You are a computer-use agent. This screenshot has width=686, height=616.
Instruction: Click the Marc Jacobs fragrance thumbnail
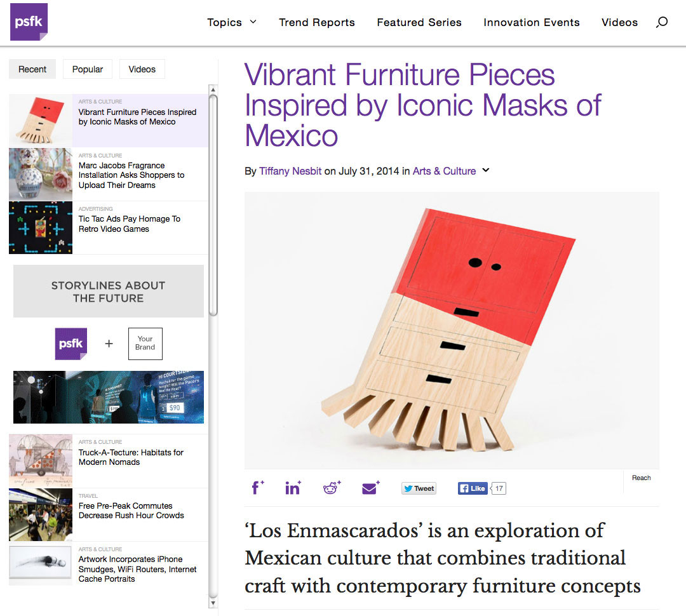(41, 174)
